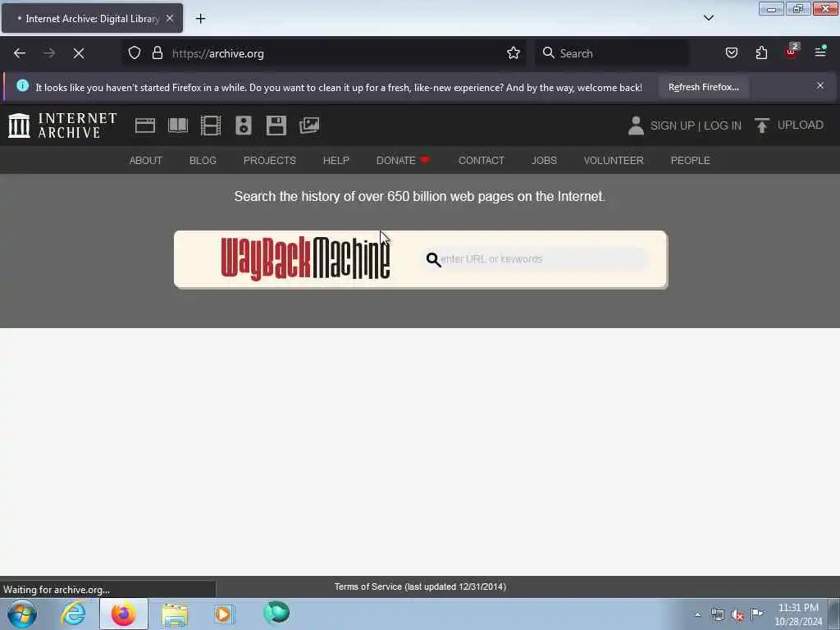Open the Pocket save icon
This screenshot has width=840, height=630.
[731, 53]
